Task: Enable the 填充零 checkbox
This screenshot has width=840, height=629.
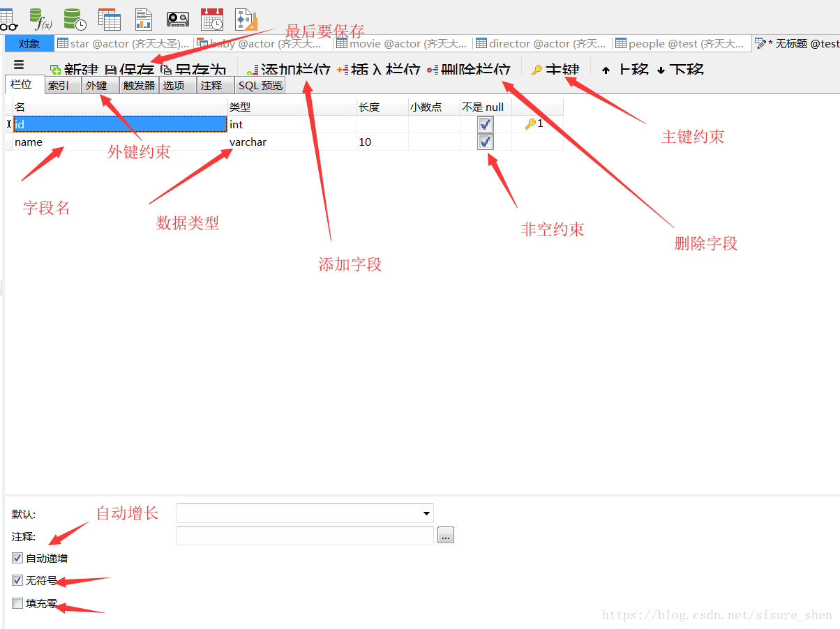Action: click(x=16, y=603)
